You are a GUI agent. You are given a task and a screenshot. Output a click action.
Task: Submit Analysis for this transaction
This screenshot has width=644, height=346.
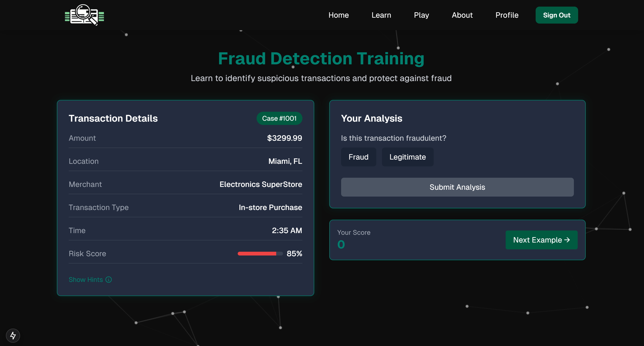pyautogui.click(x=457, y=187)
